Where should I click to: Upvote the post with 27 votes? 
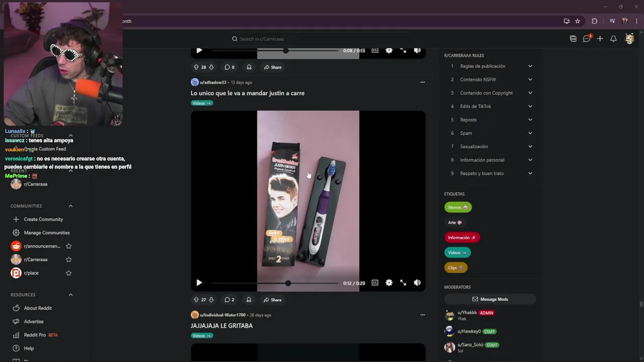(196, 300)
